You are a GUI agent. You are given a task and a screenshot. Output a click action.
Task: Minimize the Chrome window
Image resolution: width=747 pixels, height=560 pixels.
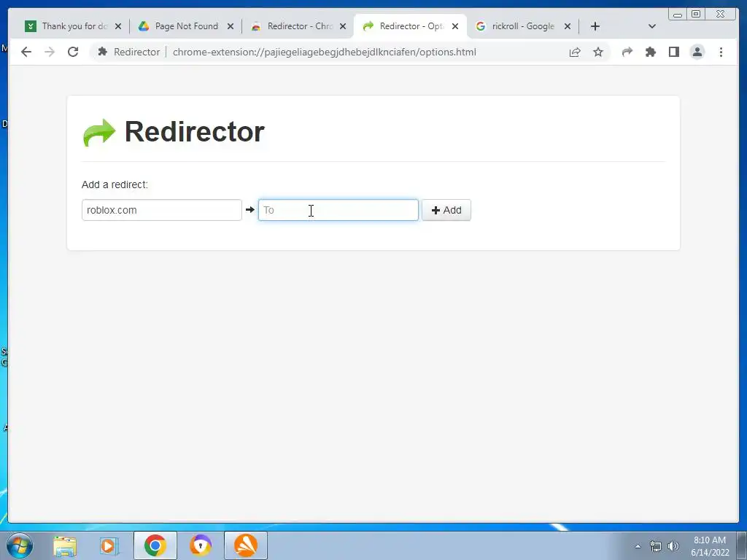(x=678, y=14)
